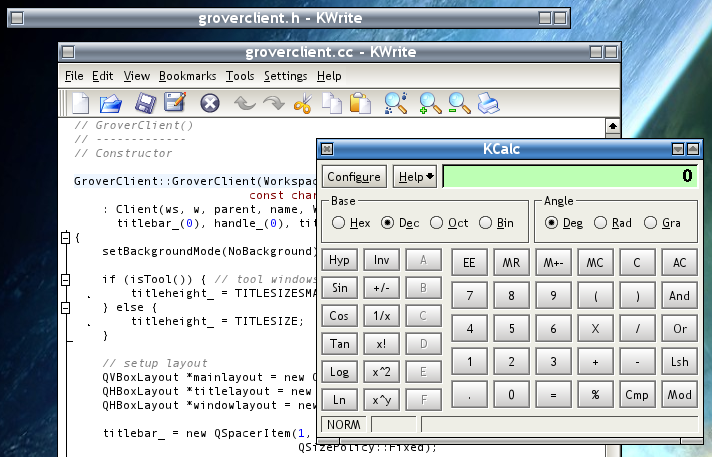712x457 pixels.
Task: Undo the last edit in KWrite
Action: pos(245,103)
